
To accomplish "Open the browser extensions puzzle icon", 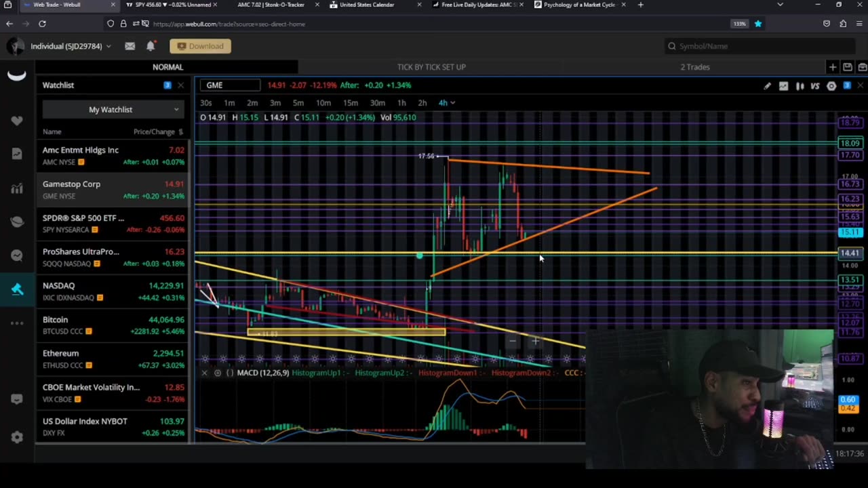I will click(843, 24).
